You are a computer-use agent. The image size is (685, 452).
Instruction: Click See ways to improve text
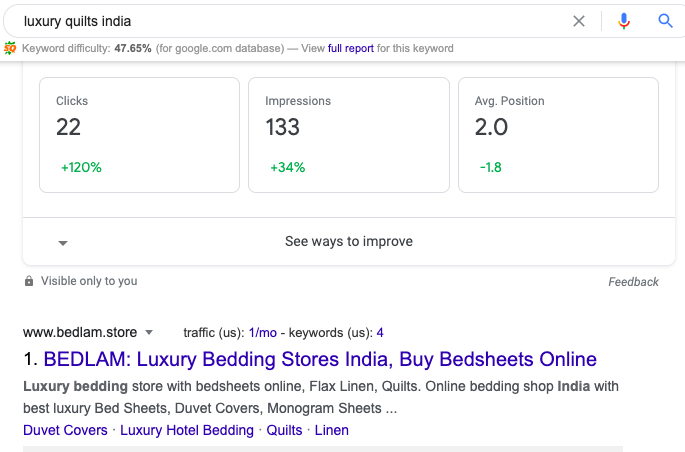(348, 241)
